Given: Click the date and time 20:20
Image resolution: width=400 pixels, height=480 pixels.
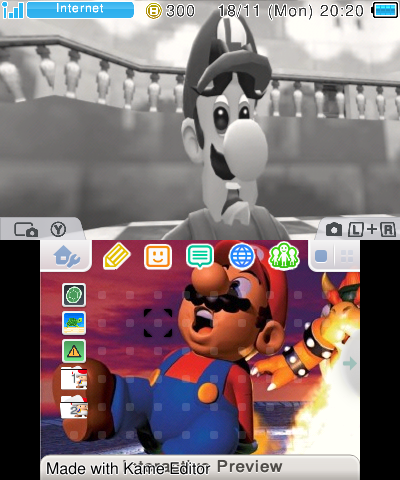Looking at the screenshot, I should coord(290,11).
